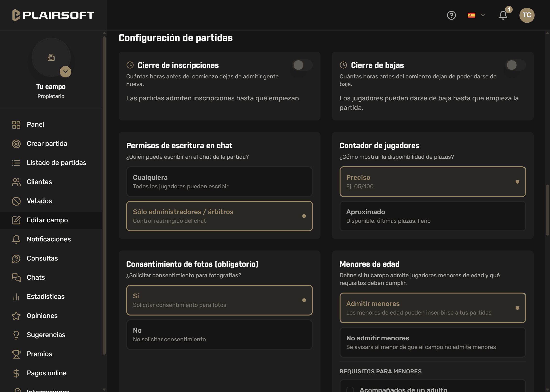Click the Consultas question bubble icon

[x=16, y=258]
